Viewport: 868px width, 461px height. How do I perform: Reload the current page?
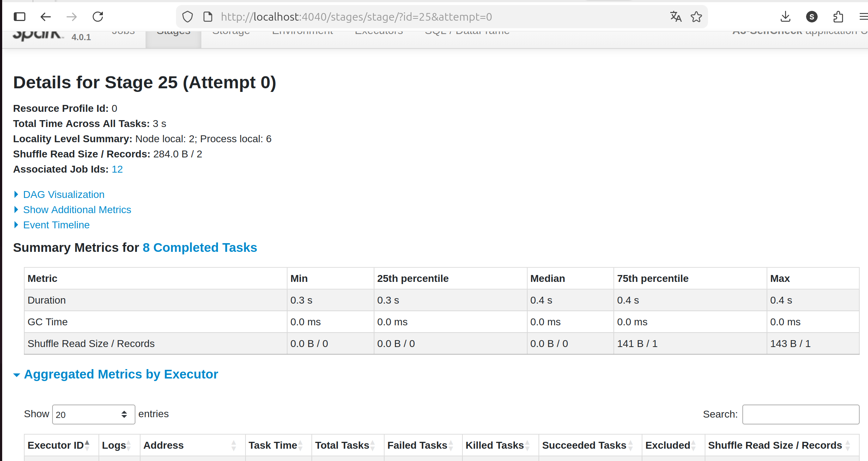[97, 17]
